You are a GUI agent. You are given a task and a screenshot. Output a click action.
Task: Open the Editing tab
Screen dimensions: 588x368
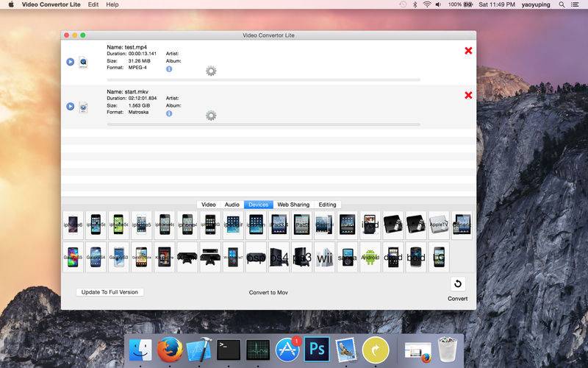pyautogui.click(x=327, y=205)
